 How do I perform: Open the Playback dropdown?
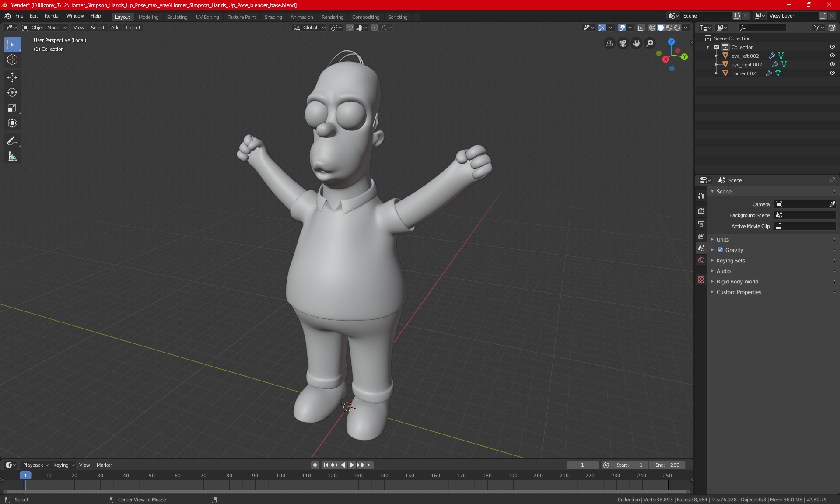[35, 465]
